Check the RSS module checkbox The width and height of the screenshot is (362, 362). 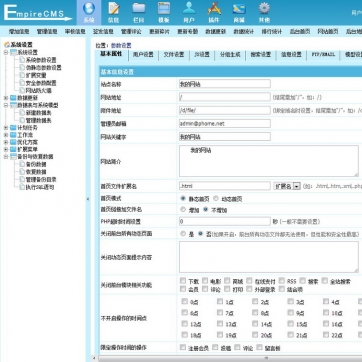point(282,280)
